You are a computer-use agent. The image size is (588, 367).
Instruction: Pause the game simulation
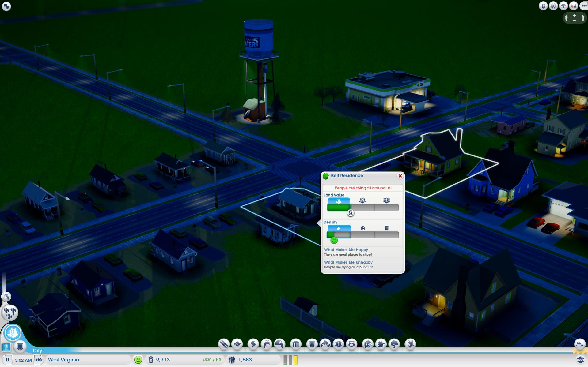click(8, 360)
